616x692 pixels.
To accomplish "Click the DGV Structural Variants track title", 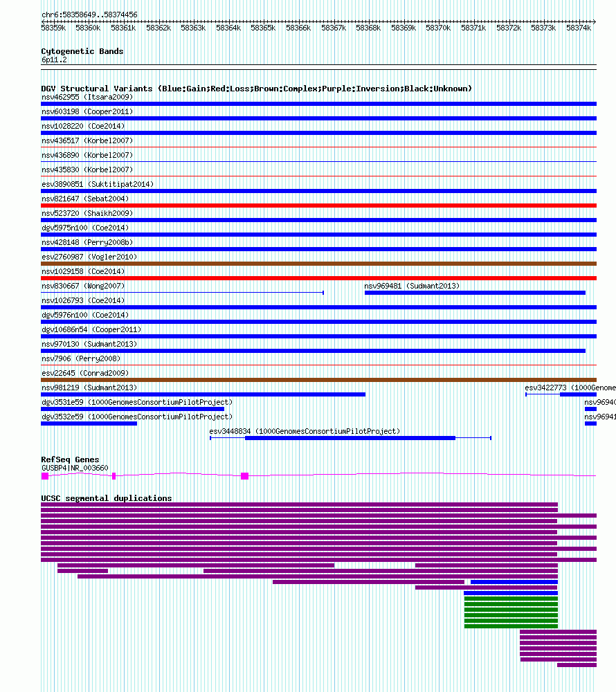I will pos(256,89).
